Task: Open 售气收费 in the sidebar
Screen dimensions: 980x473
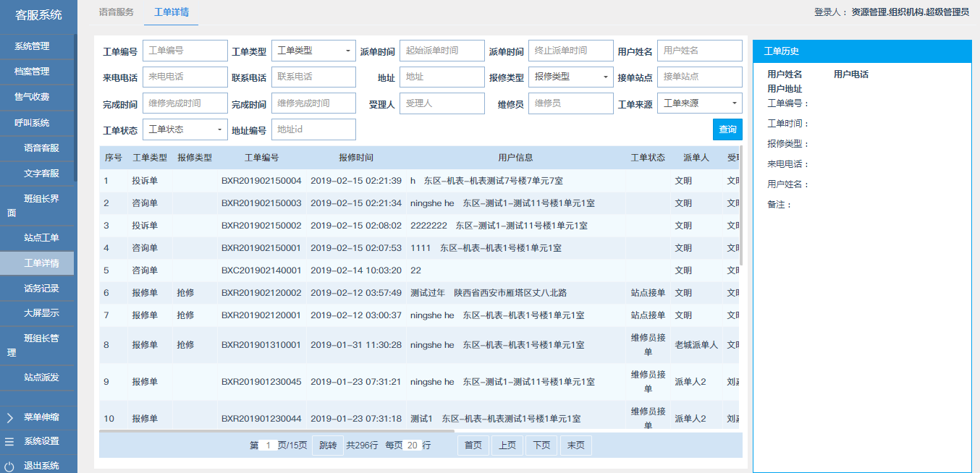Action: (x=37, y=97)
